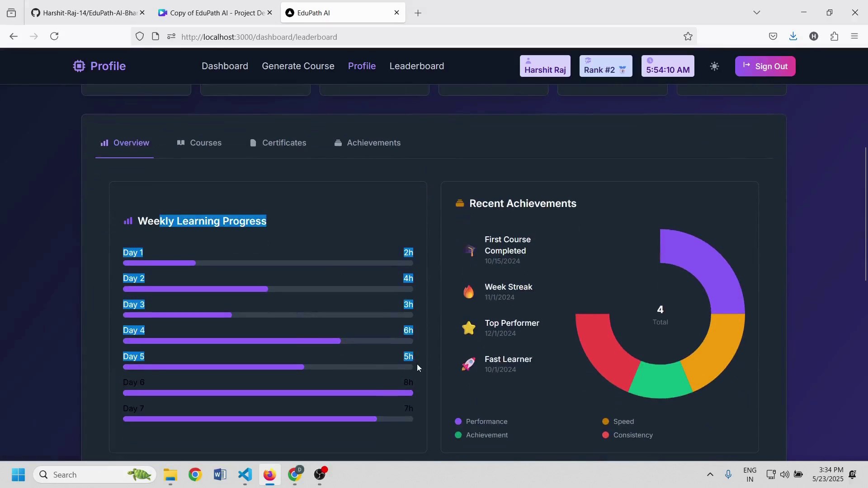Open Firefox downloads arrow icon

[x=793, y=37]
